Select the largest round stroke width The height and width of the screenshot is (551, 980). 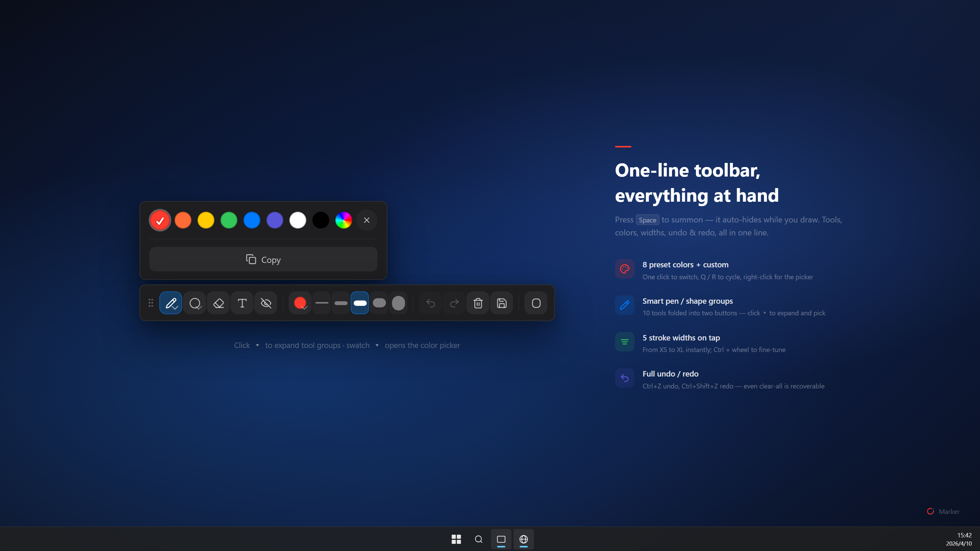[398, 303]
